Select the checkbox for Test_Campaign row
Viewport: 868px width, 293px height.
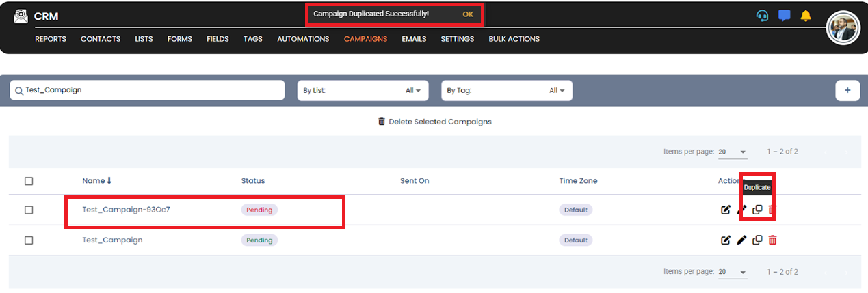[x=29, y=240]
